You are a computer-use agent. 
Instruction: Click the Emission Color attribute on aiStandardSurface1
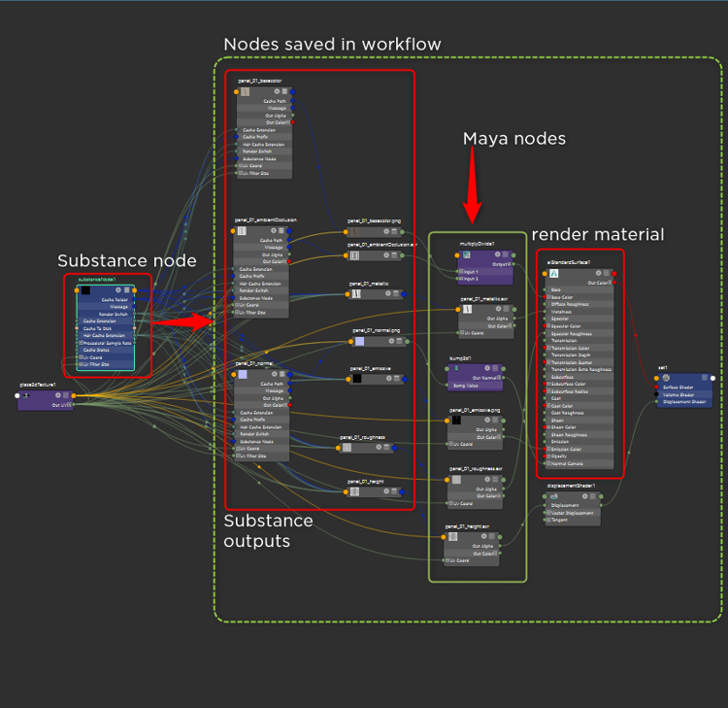566,449
